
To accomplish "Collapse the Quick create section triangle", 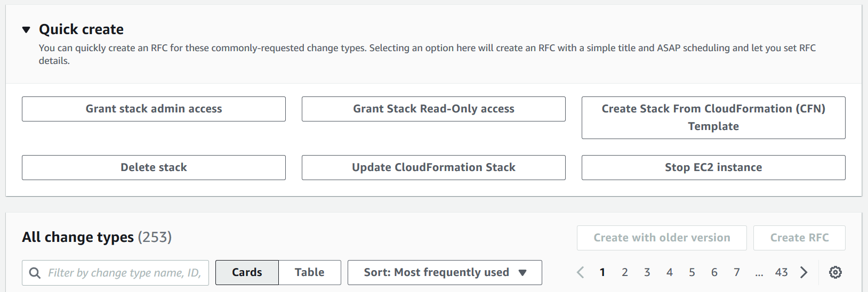I will (x=26, y=30).
